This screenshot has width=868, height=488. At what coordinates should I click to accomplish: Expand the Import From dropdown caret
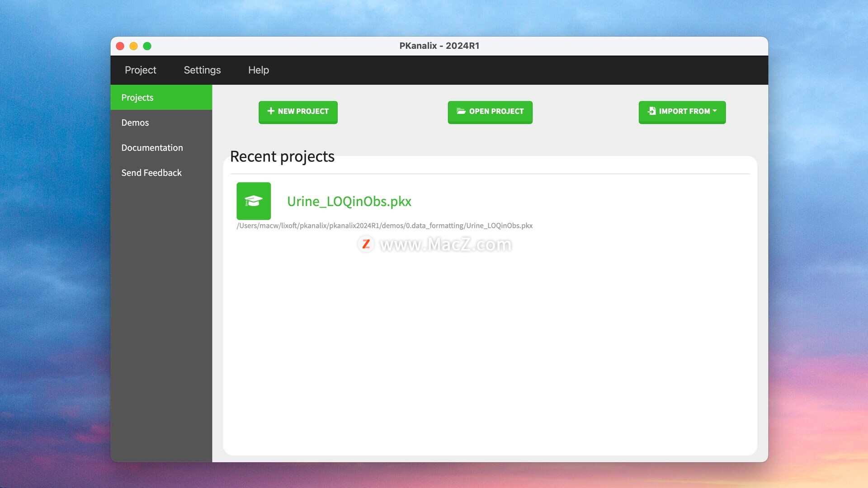715,111
